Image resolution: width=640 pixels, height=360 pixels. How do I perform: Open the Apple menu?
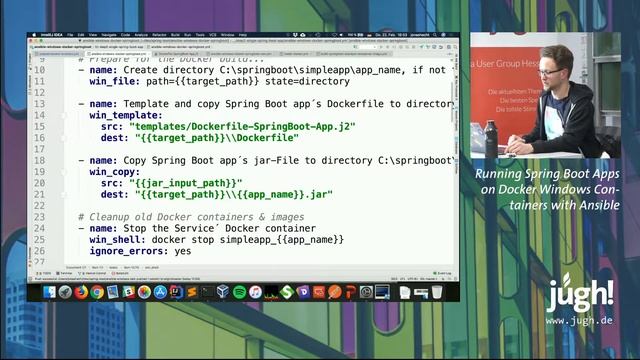point(34,35)
